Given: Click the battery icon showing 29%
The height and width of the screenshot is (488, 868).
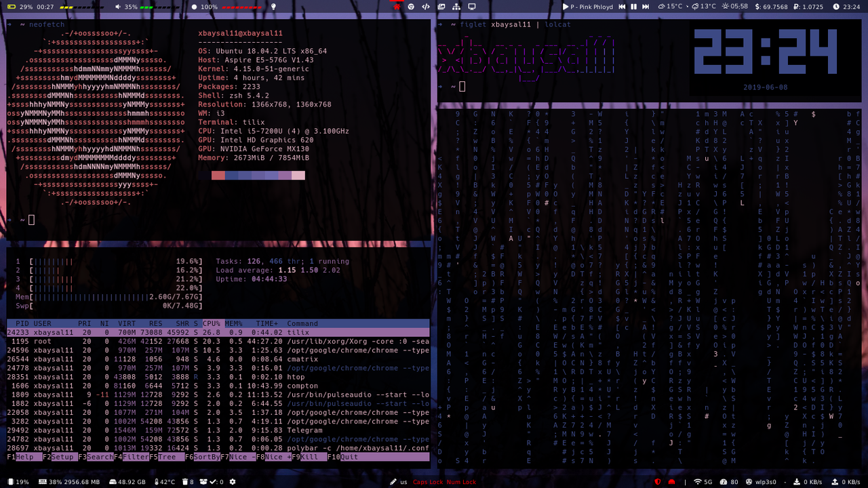Looking at the screenshot, I should pyautogui.click(x=11, y=6).
